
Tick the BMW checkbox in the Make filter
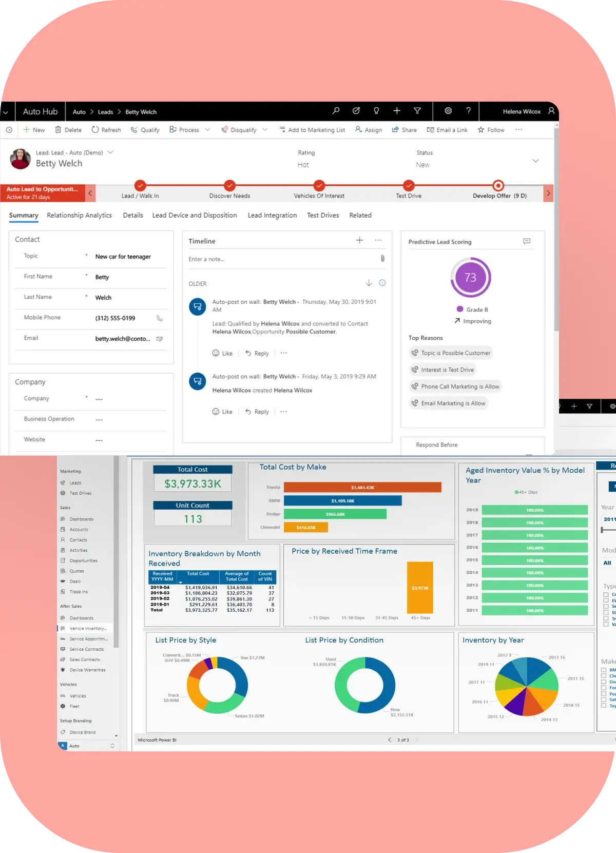(604, 670)
